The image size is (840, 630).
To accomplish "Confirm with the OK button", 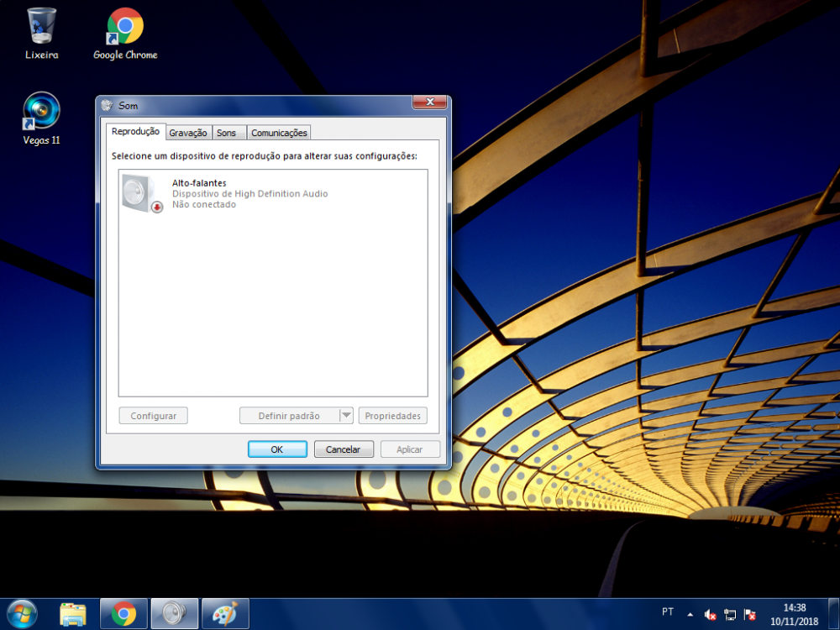I will (x=277, y=449).
